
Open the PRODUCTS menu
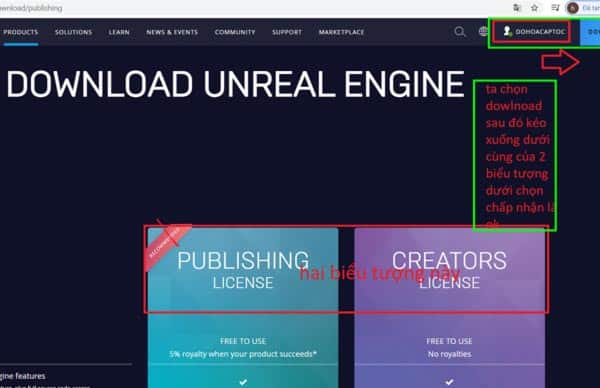21,32
